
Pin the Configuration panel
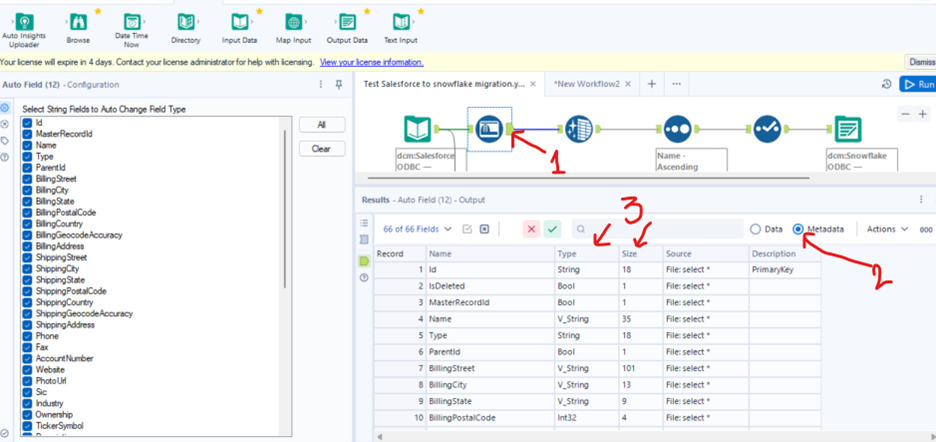pos(339,85)
